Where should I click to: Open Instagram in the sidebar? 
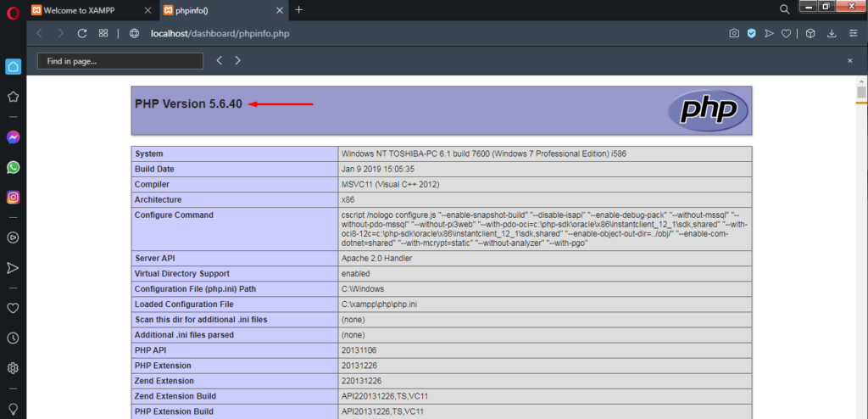(14, 197)
